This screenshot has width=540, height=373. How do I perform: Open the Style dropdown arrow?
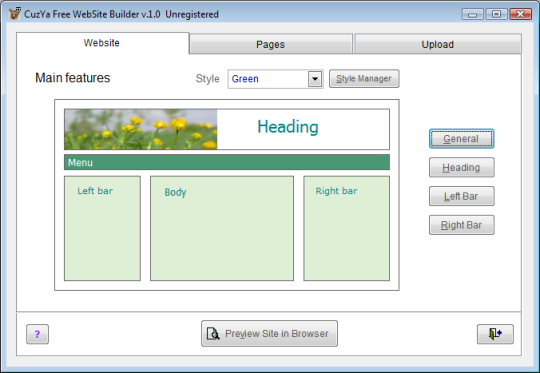click(315, 79)
